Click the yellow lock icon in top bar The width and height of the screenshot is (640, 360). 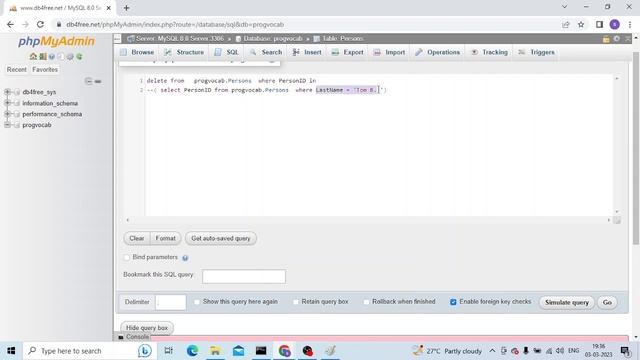pos(606,39)
